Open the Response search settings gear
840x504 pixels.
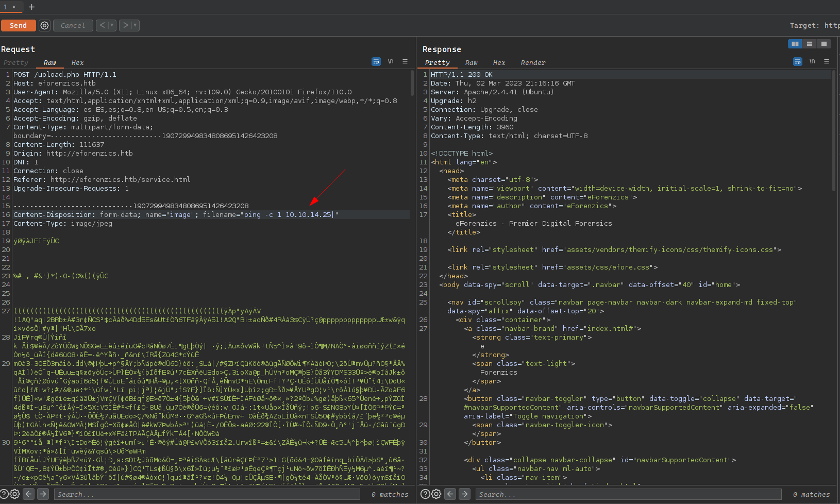coord(436,494)
